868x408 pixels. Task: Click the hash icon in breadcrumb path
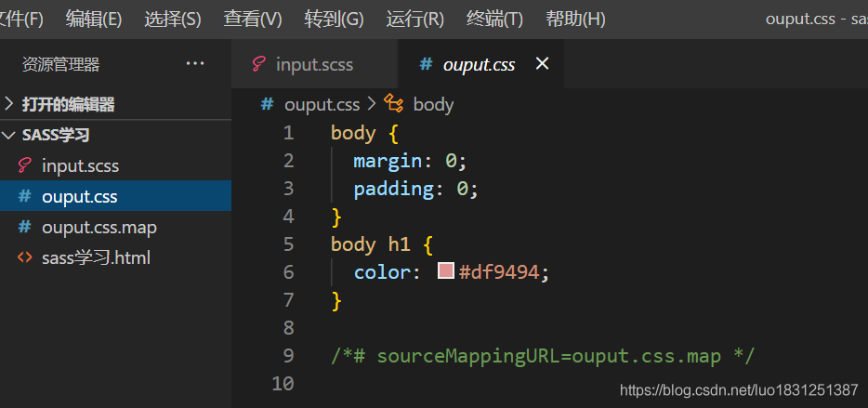268,104
